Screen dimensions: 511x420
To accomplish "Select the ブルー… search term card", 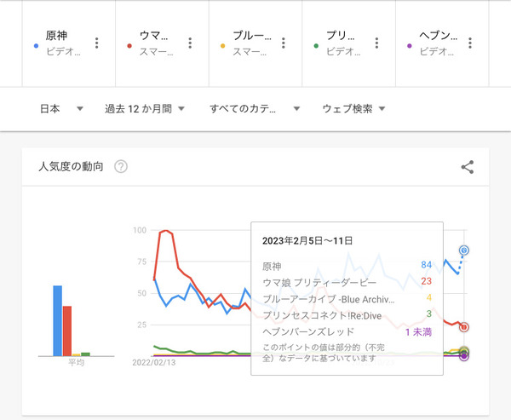I will 255,43.
